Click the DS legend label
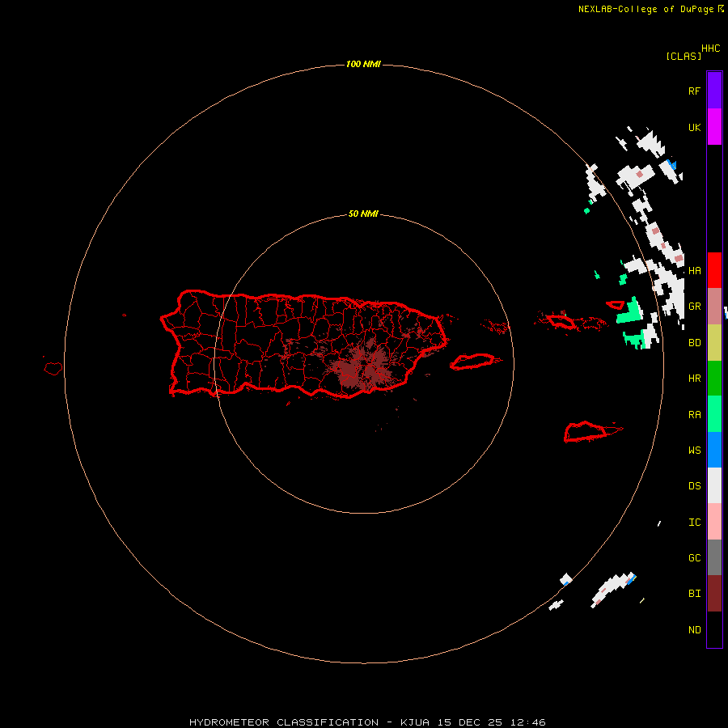The height and width of the screenshot is (728, 728). (694, 485)
